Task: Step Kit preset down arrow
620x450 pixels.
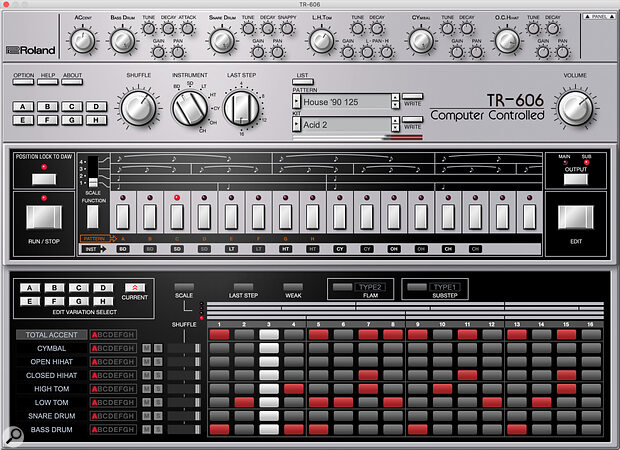Action: click(395, 128)
